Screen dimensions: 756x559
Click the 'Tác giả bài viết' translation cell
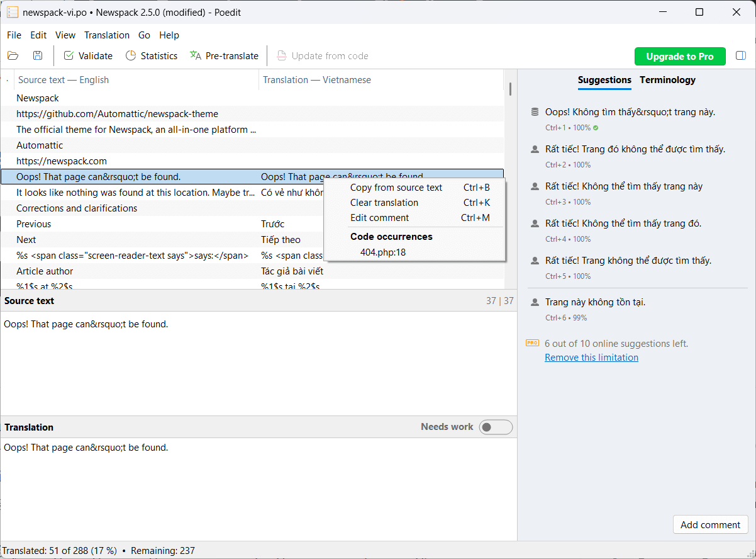pos(292,271)
